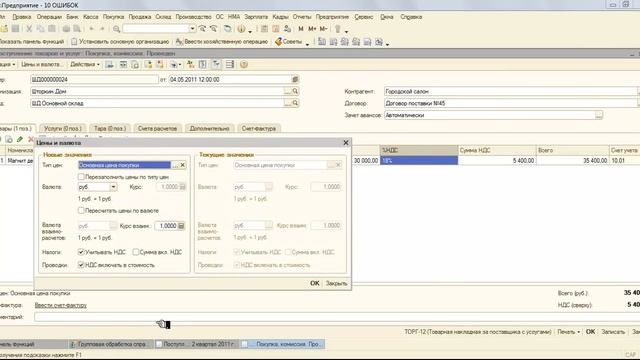The height and width of the screenshot is (360, 640).
Task: Click the 5 400,00 cell in Сумма НДС column
Action: coord(497,161)
